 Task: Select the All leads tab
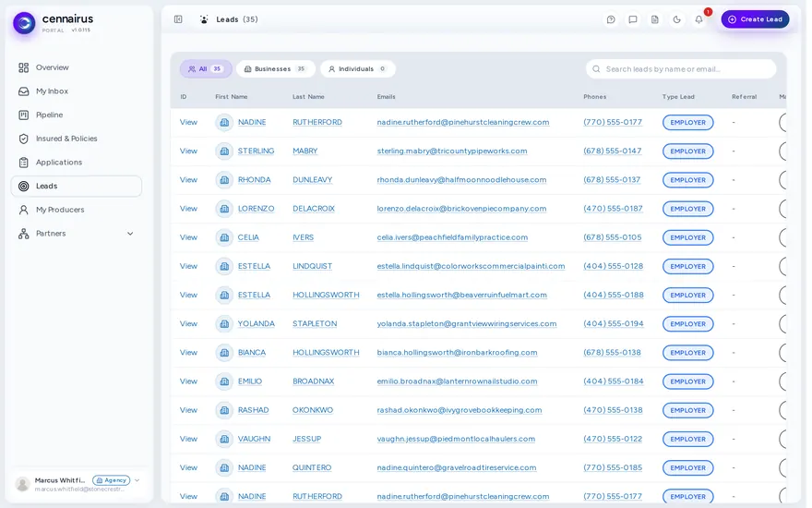click(x=206, y=69)
